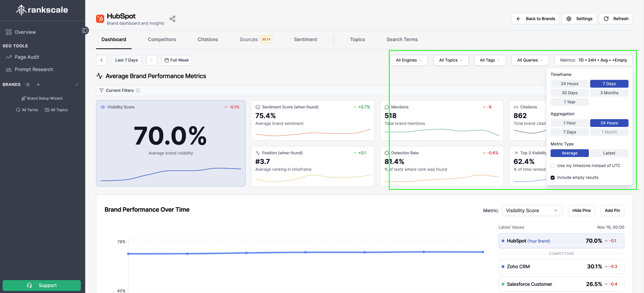Switch to the Search Terms tab
Viewport: 644px width, 293px height.
402,39
